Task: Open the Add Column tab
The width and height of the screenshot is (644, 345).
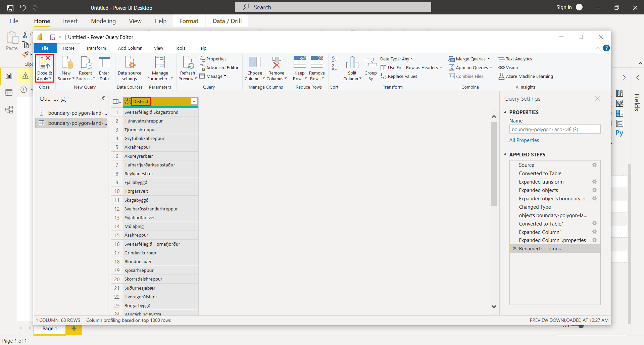Action: (130, 48)
